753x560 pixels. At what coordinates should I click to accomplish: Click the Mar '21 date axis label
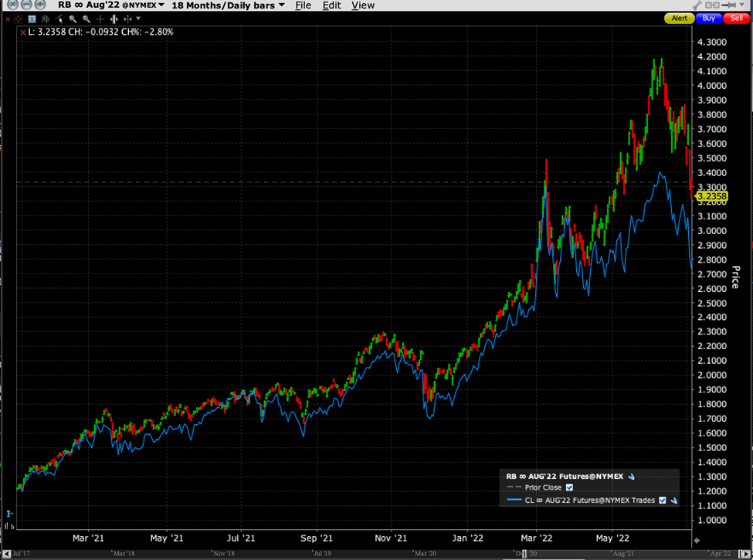point(88,538)
